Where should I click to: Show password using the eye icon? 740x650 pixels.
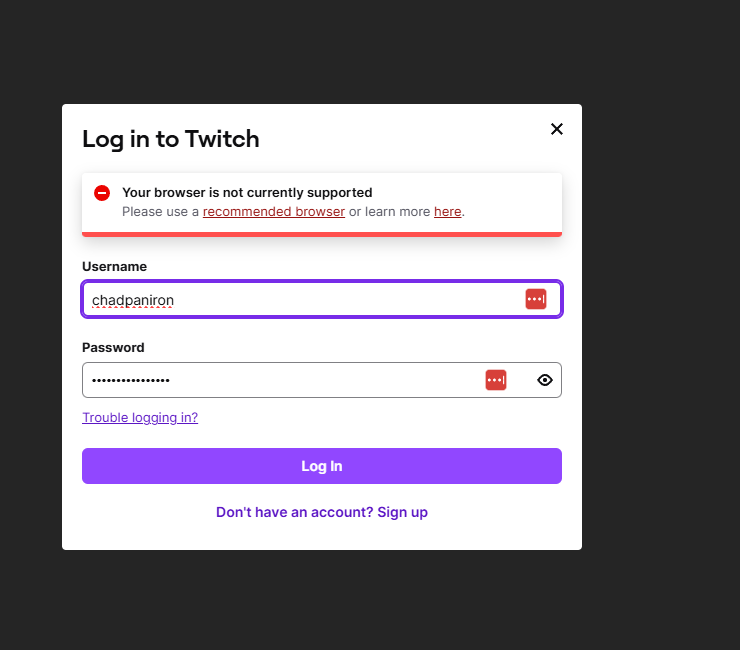click(x=545, y=380)
